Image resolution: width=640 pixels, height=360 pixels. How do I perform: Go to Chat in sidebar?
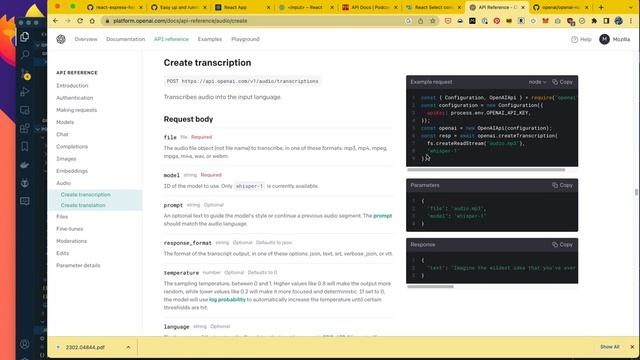click(x=62, y=134)
